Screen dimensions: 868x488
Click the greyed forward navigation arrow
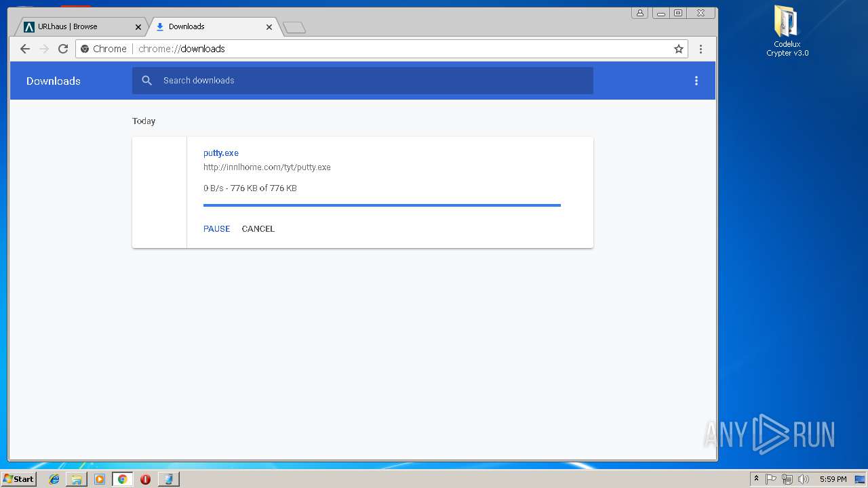coord(44,49)
